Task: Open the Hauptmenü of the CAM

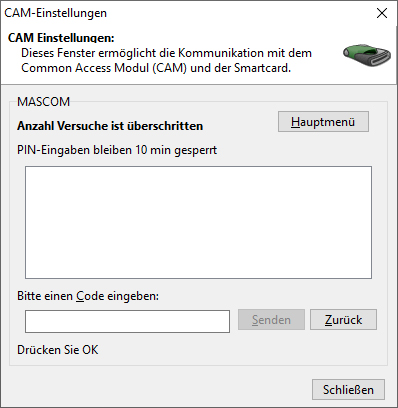Action: click(323, 122)
